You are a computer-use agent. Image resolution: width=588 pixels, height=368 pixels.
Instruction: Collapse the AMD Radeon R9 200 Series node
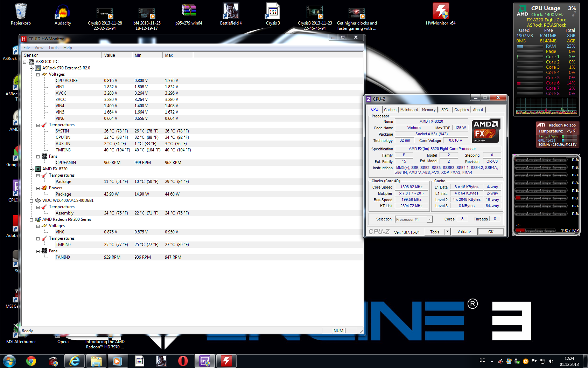[31, 220]
